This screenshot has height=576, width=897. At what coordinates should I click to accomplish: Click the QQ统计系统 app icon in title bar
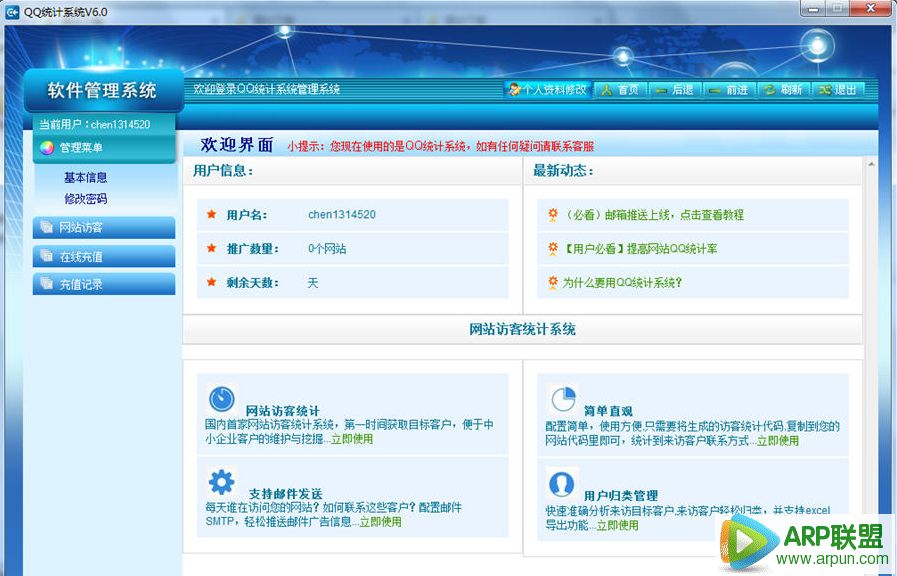[x=11, y=12]
